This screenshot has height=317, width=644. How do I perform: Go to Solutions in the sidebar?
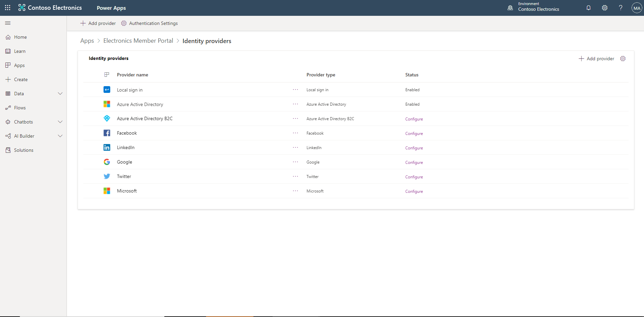coord(24,150)
